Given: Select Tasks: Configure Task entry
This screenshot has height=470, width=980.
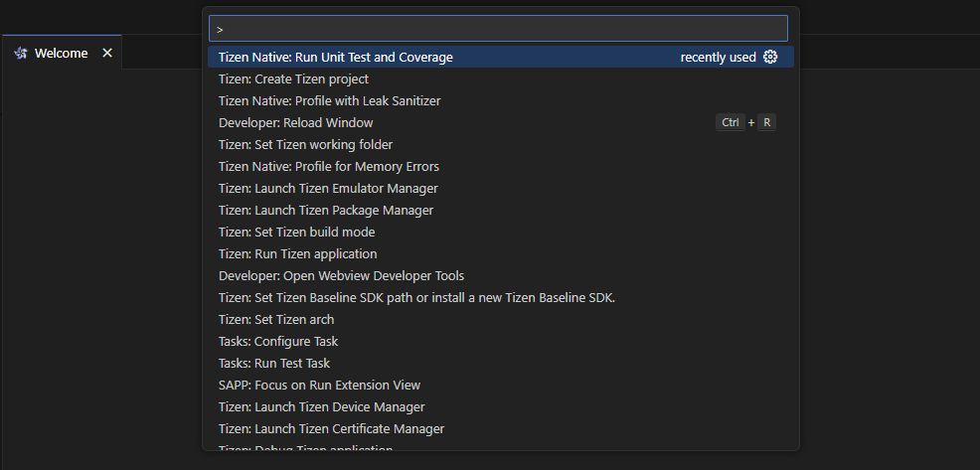Looking at the screenshot, I should coord(278,342).
